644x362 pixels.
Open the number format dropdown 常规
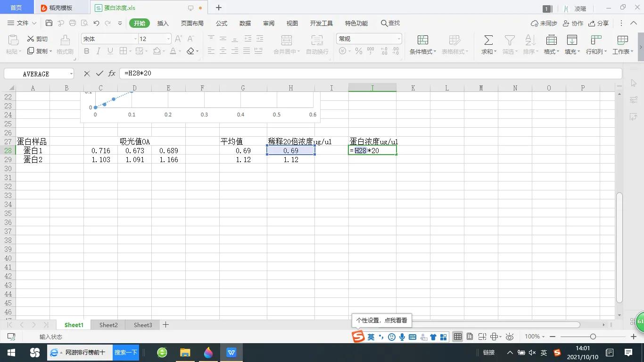click(x=399, y=39)
